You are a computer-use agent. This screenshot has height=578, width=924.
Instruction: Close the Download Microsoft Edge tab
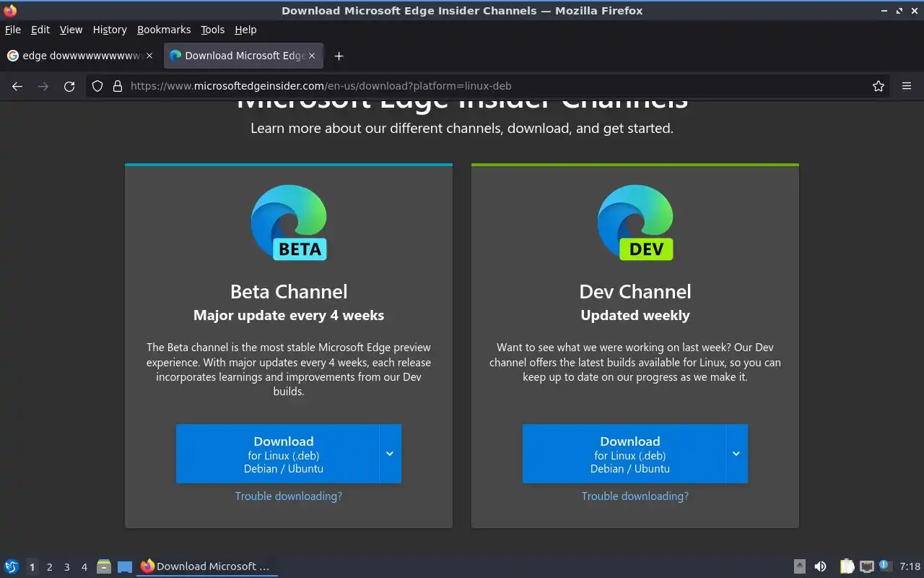(312, 56)
